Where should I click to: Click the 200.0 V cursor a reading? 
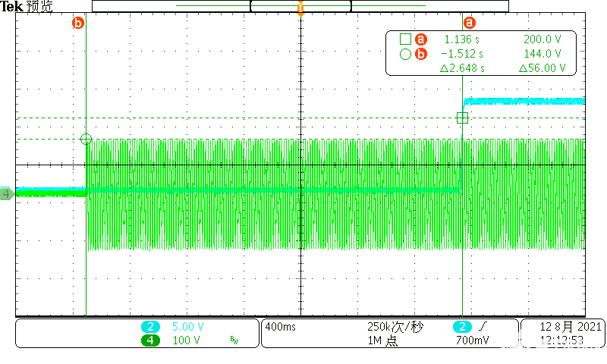(542, 39)
